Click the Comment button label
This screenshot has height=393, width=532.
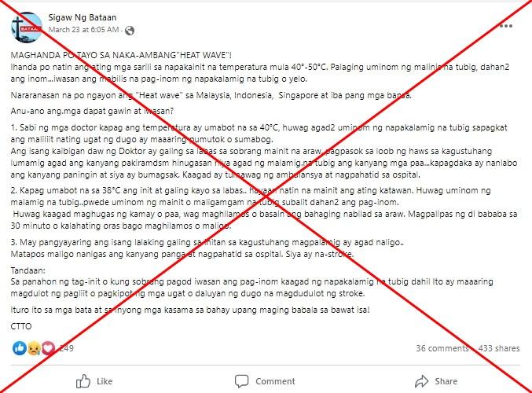tap(275, 381)
